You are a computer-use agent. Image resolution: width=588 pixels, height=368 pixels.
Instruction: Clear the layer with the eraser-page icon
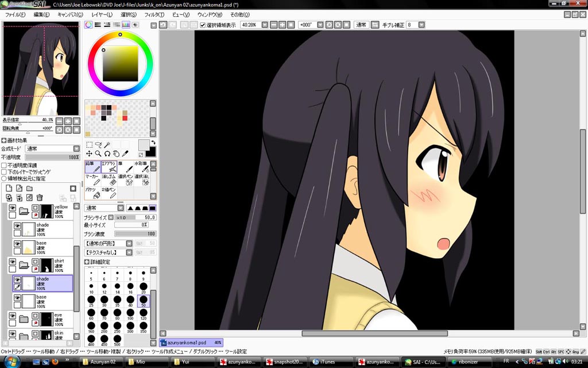29,198
